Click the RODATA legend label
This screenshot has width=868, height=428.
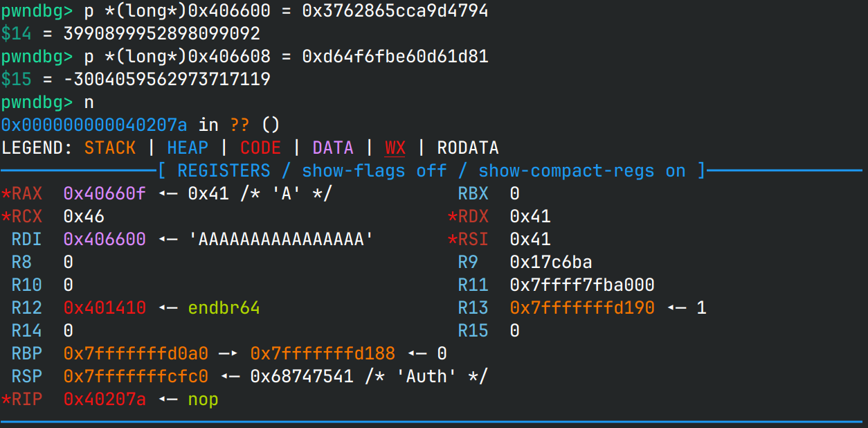(x=468, y=148)
